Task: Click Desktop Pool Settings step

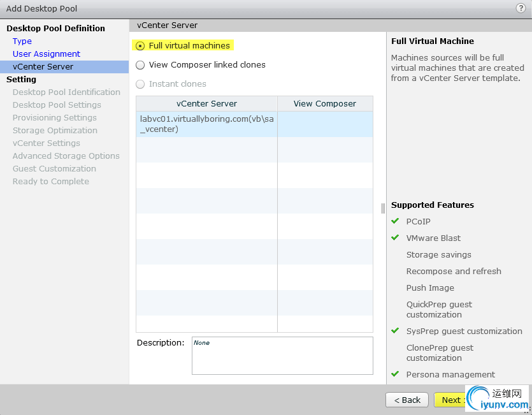Action: [x=57, y=105]
